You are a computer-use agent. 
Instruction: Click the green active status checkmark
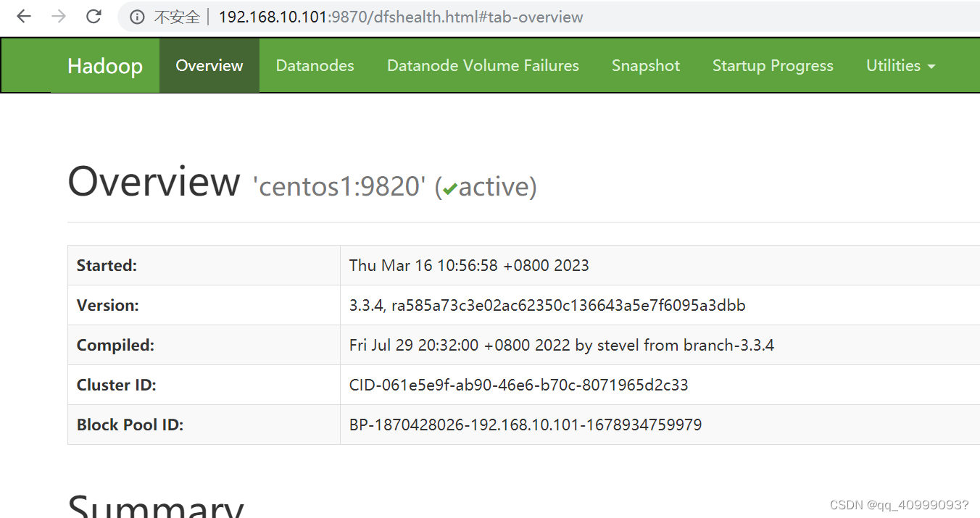tap(449, 188)
